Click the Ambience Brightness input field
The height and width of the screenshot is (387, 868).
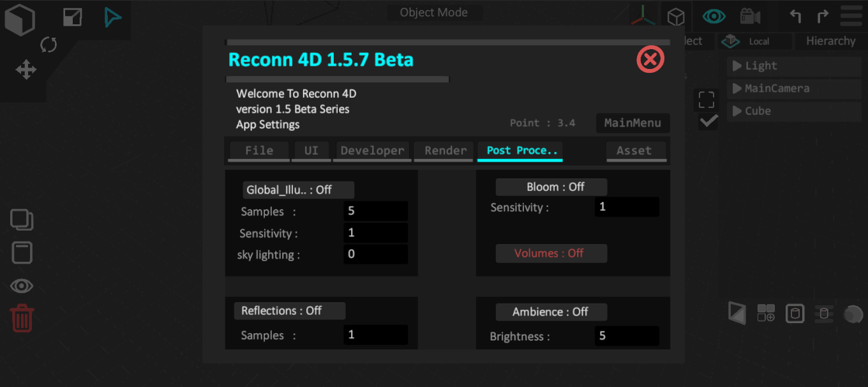(627, 336)
